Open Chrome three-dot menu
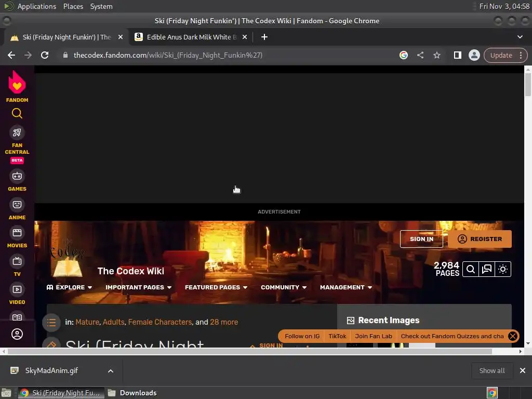 521,55
